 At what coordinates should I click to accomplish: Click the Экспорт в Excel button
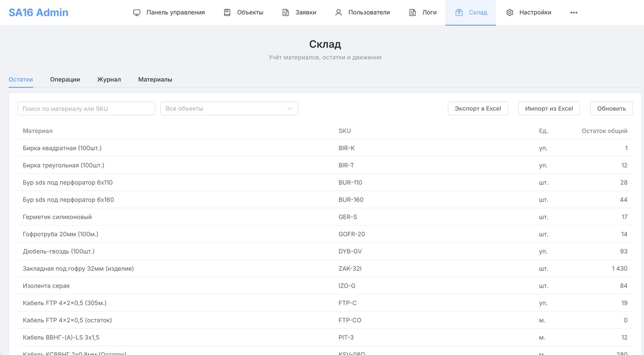[478, 109]
